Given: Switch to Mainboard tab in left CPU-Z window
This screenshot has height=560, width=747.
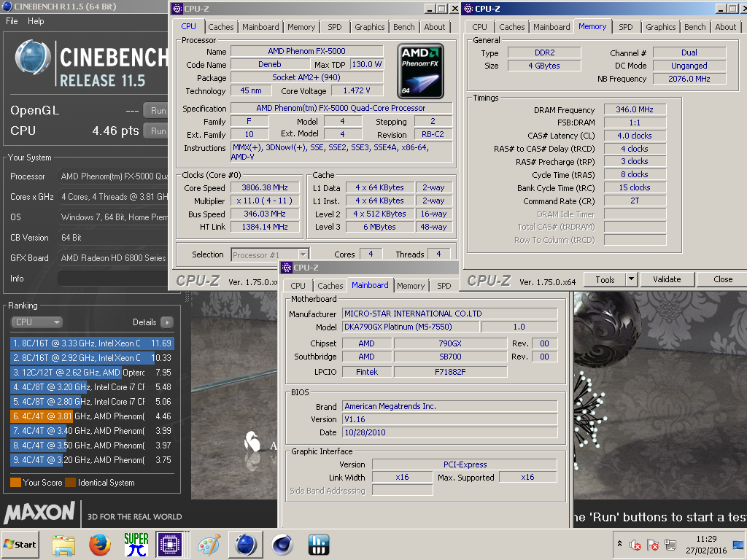Looking at the screenshot, I should pos(260,27).
